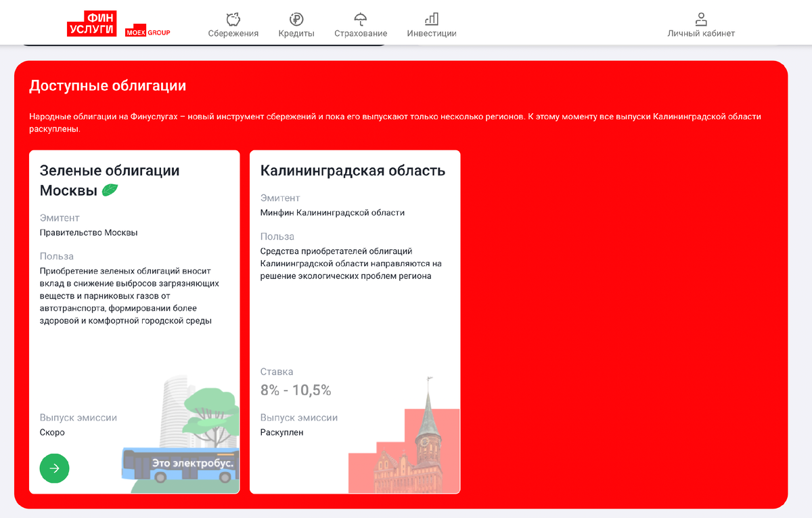Click the Доступные облигации heading

108,86
